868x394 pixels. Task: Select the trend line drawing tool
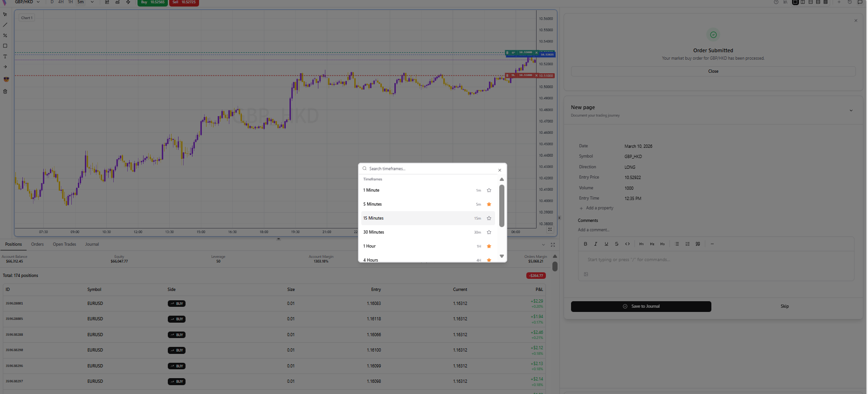click(x=5, y=25)
